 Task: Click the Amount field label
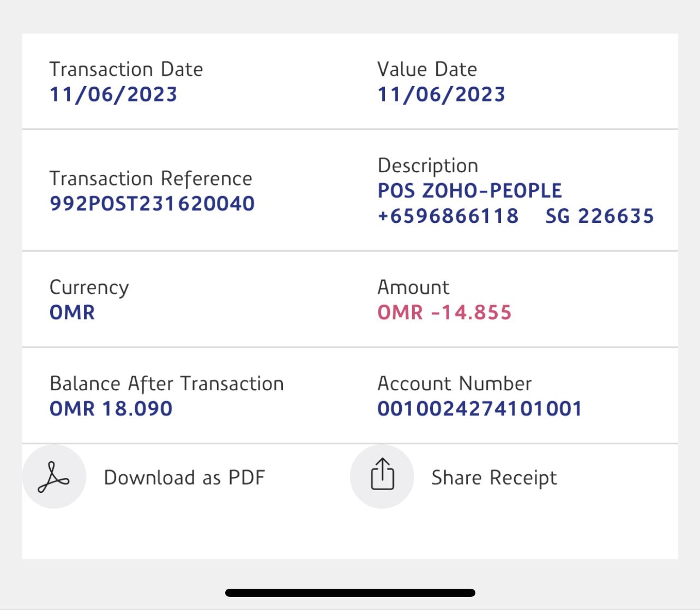[413, 287]
